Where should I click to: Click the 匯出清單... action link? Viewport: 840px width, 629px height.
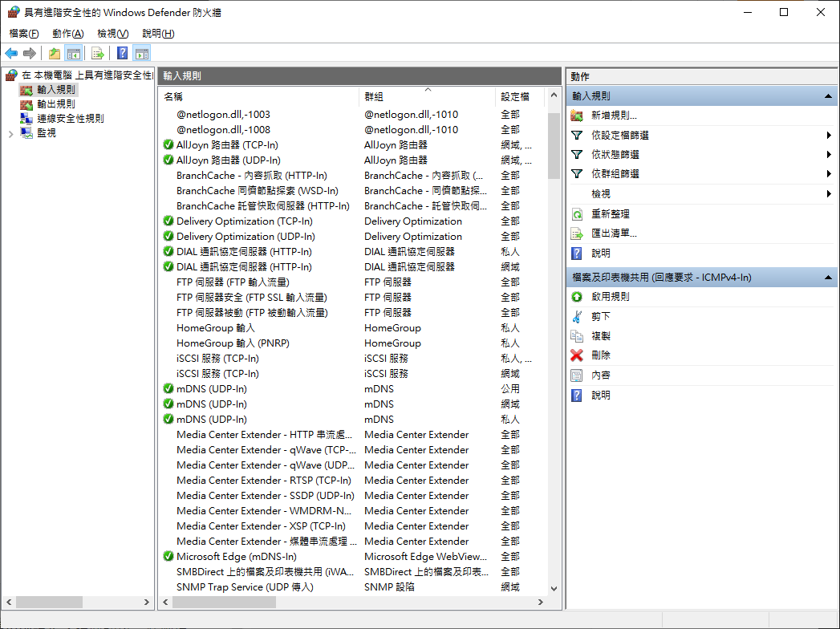pos(614,233)
